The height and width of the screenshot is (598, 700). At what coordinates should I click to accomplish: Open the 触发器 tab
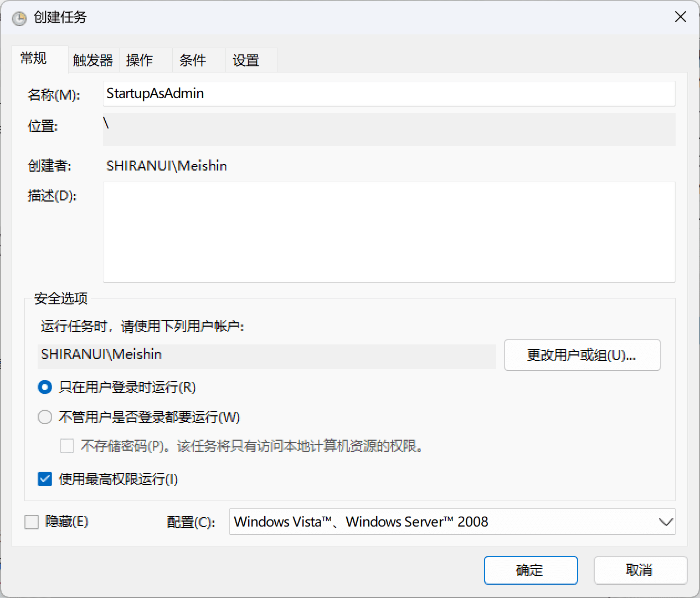pyautogui.click(x=92, y=60)
